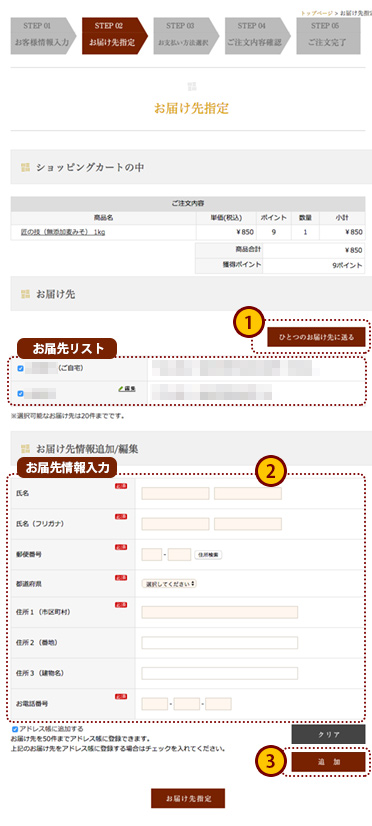This screenshot has width=372, height=826.
Task: Toggle the second delivery address checkbox
Action: pos(21,393)
